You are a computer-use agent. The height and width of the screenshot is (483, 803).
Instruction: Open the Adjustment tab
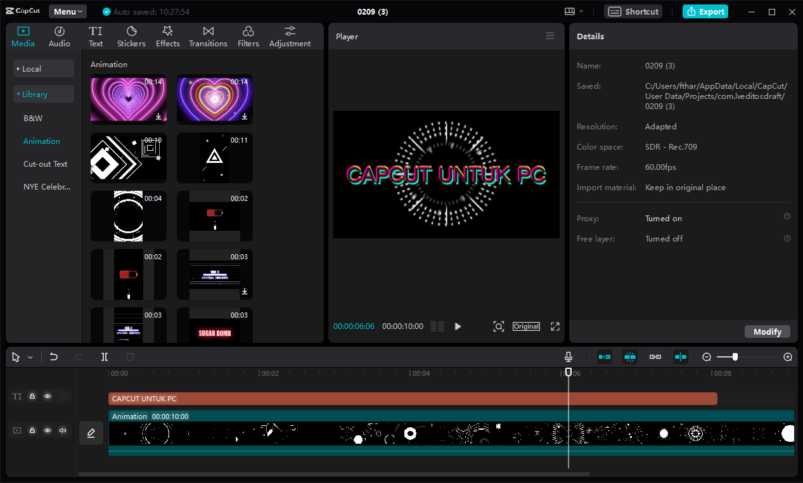(290, 37)
